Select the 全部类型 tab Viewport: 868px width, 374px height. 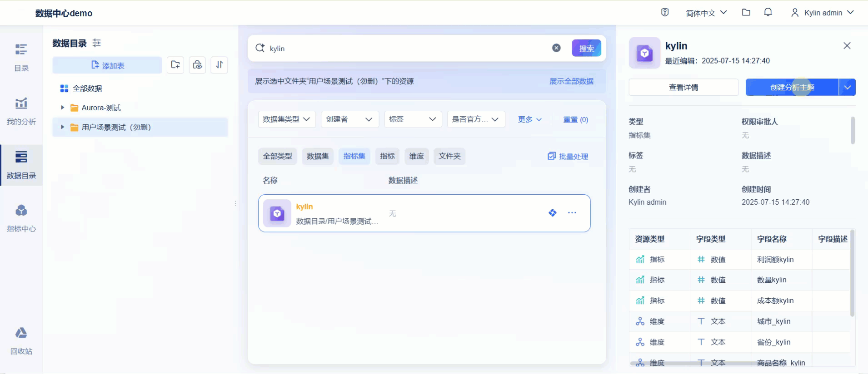(278, 156)
